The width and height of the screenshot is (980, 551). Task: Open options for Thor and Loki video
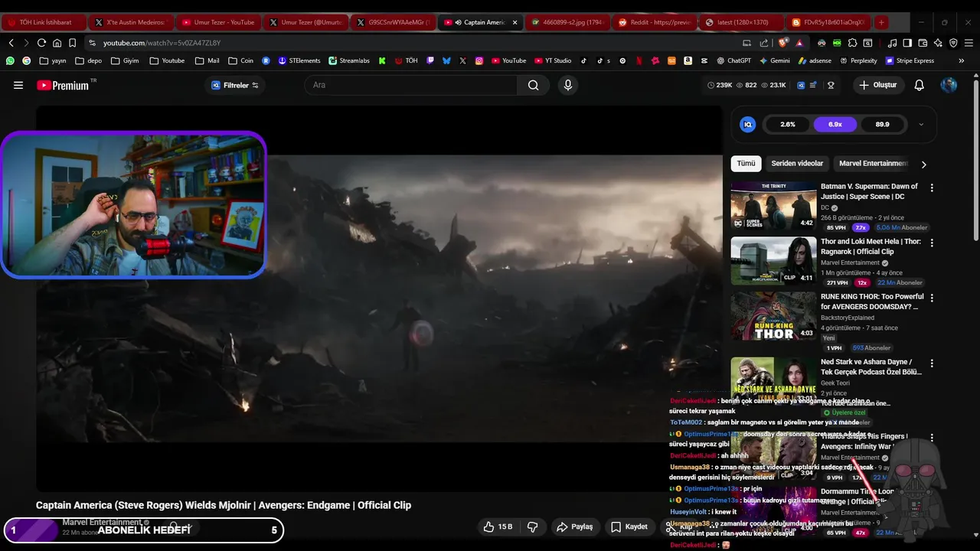(x=932, y=243)
